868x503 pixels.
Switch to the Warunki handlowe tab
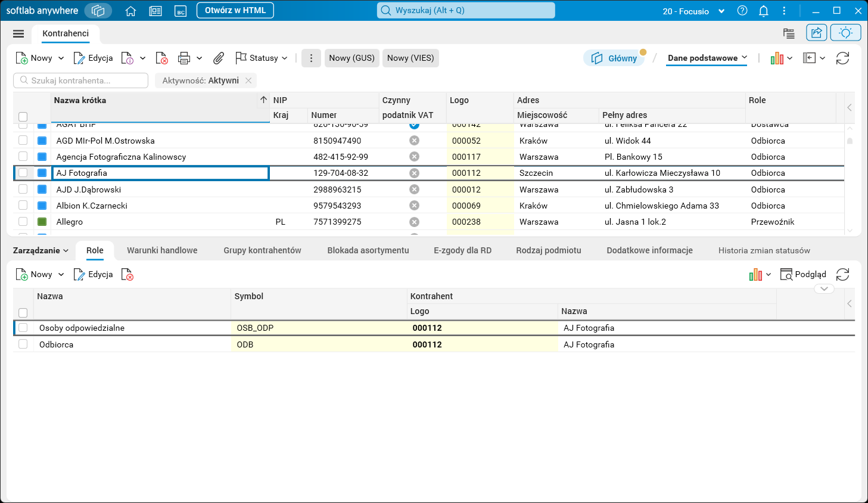[x=162, y=250]
